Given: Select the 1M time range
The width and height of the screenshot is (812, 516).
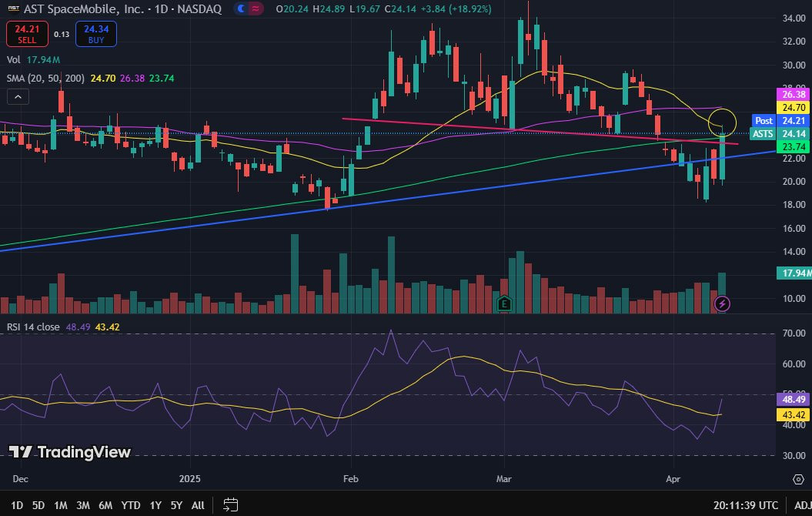Looking at the screenshot, I should pos(61,505).
